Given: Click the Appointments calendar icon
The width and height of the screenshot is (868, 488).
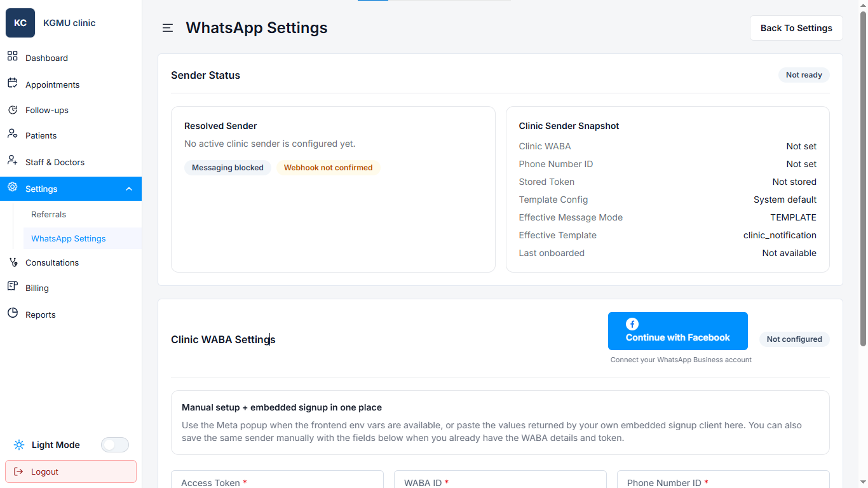Looking at the screenshot, I should click(12, 83).
